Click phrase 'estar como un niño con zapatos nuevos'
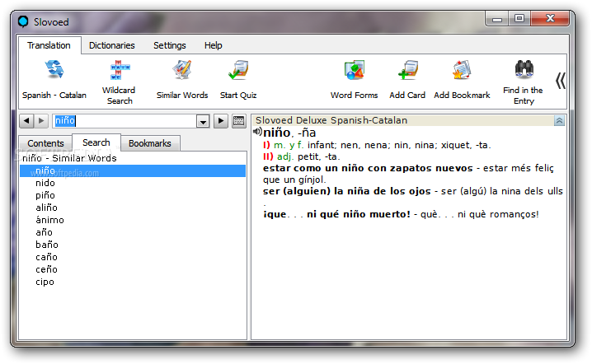 [x=368, y=168]
